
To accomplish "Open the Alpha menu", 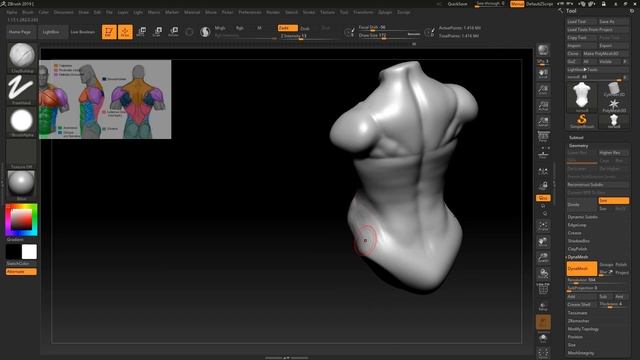I will pyautogui.click(x=12, y=12).
